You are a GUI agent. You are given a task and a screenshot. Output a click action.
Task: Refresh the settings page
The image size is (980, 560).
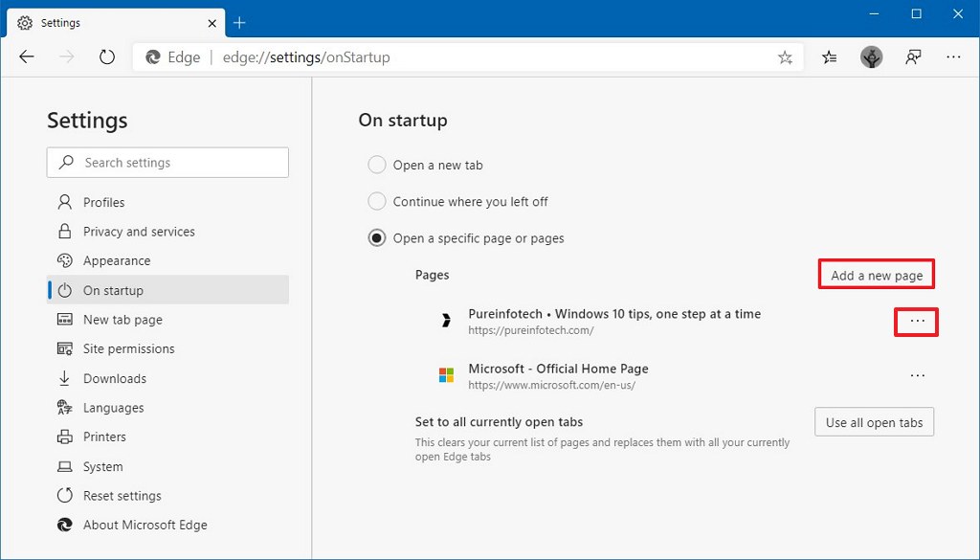107,57
